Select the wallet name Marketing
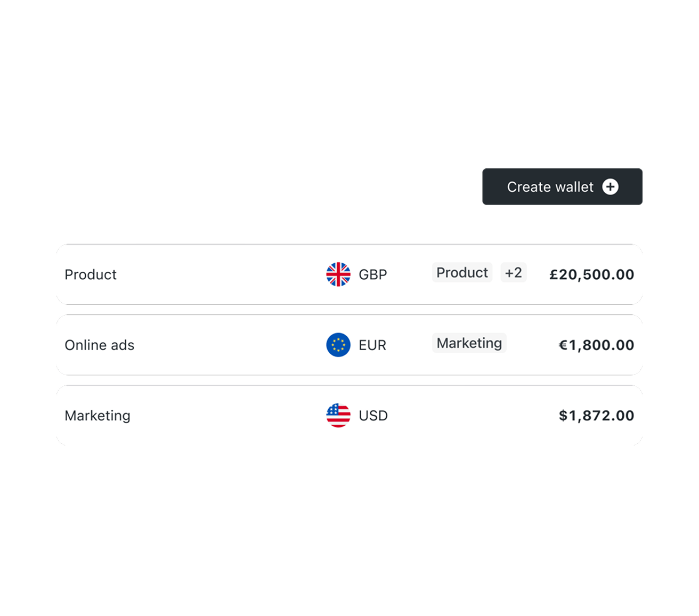The height and width of the screenshot is (616, 699). click(97, 416)
